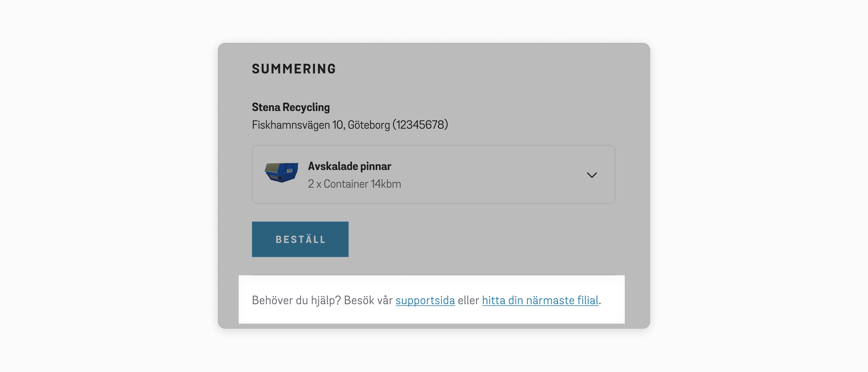868x372 pixels.
Task: Open the supportsida link
Action: pyautogui.click(x=425, y=300)
